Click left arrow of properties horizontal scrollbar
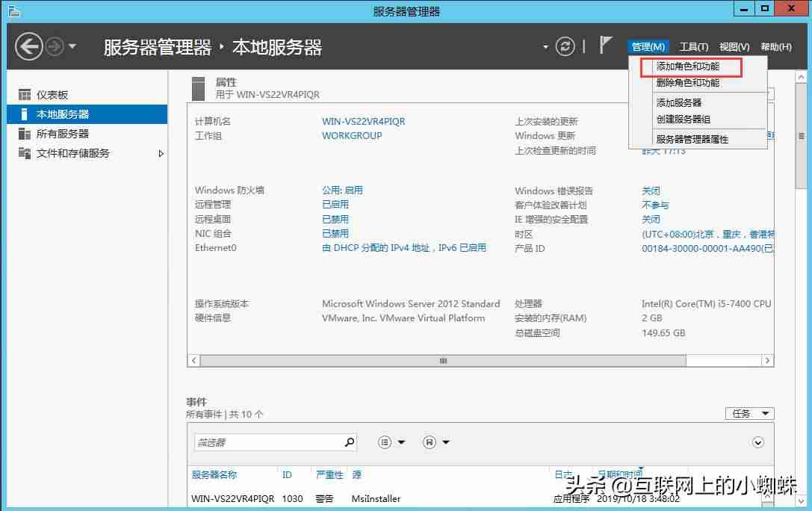Image resolution: width=812 pixels, height=511 pixels. tap(193, 360)
